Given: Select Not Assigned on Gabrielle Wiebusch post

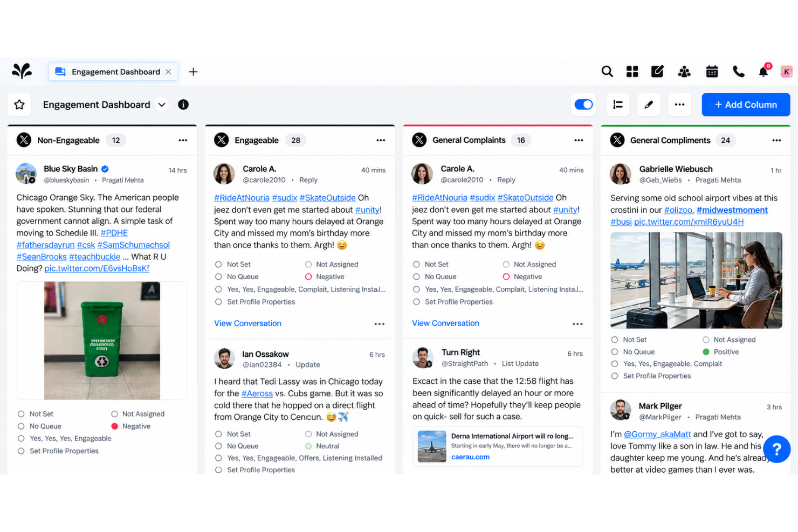Looking at the screenshot, I should click(729, 340).
